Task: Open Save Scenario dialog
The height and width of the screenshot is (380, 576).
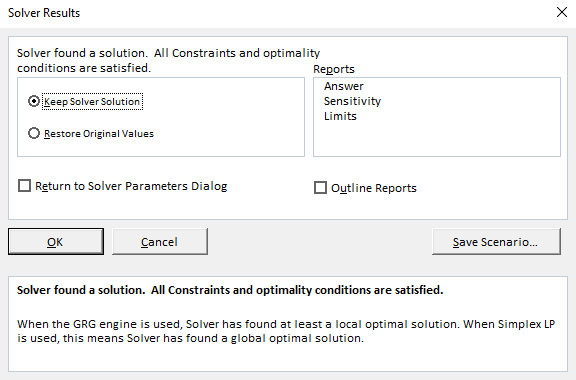Action: 496,241
